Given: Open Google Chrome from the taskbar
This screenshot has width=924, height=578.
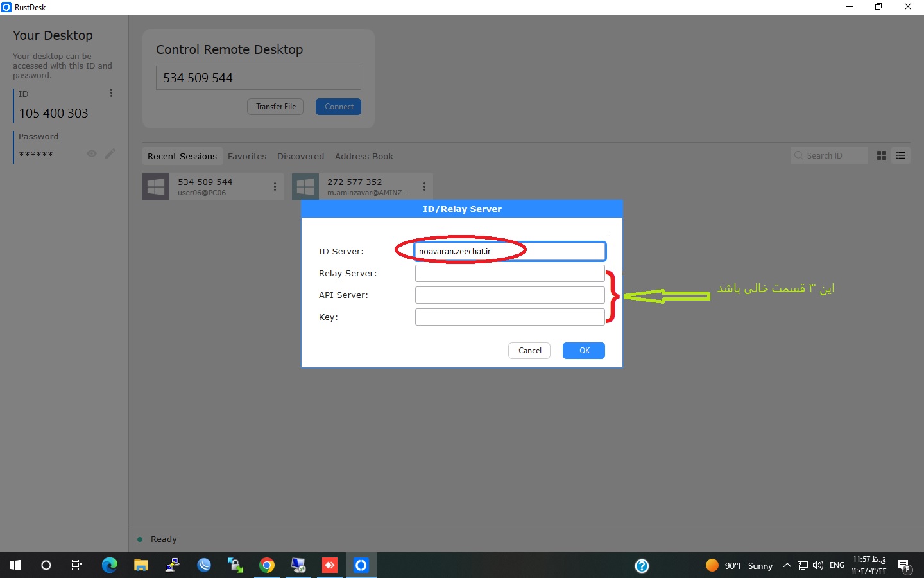Looking at the screenshot, I should pos(267,565).
